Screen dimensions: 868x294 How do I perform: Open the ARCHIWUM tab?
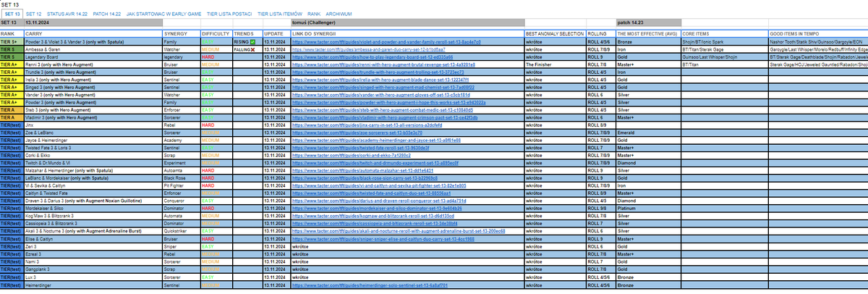(x=339, y=14)
